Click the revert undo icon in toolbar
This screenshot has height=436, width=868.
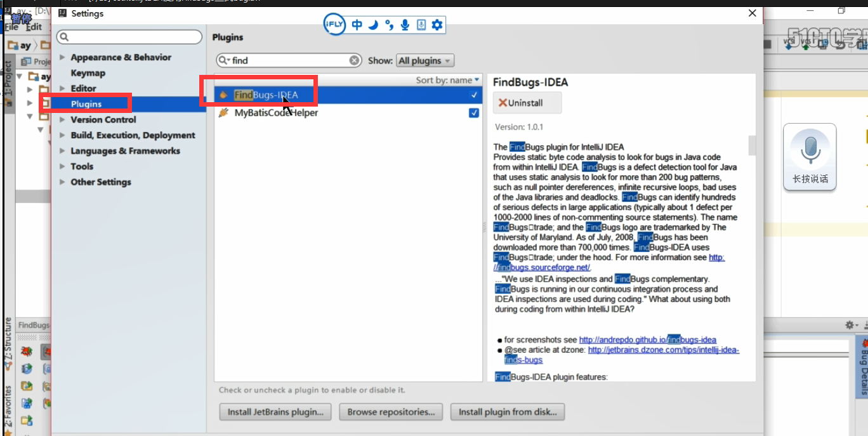(840, 44)
